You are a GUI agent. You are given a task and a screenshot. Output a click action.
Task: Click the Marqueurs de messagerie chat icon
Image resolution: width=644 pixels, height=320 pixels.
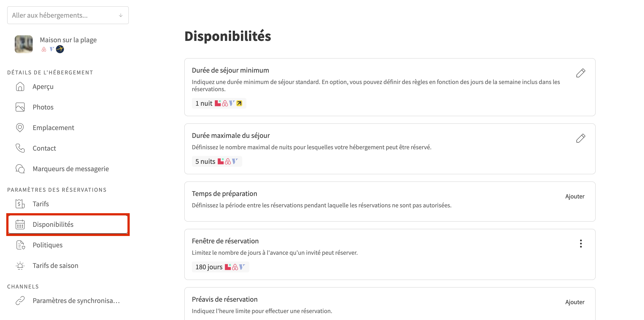click(x=20, y=169)
